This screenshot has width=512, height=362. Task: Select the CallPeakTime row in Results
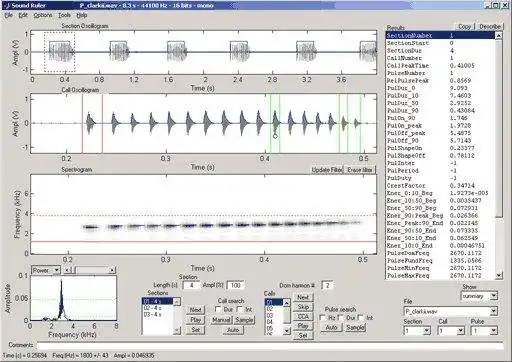(441, 66)
